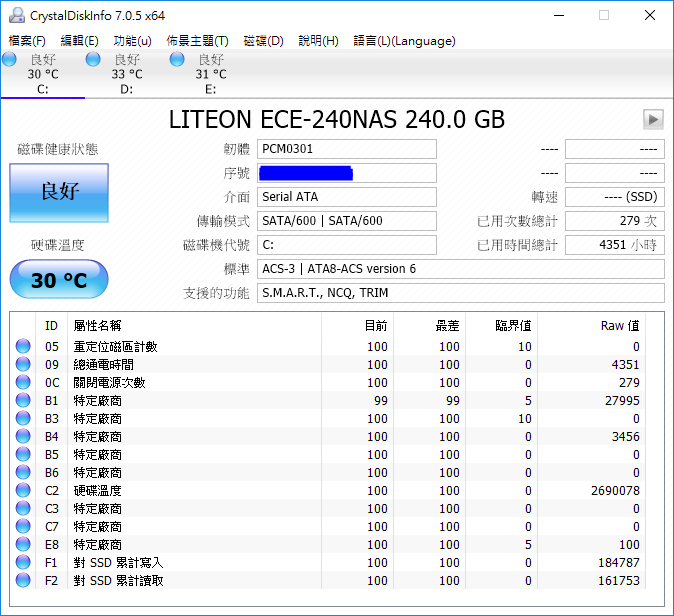674x616 pixels.
Task: Select the C: drive tab at 30 °C
Action: pos(43,74)
